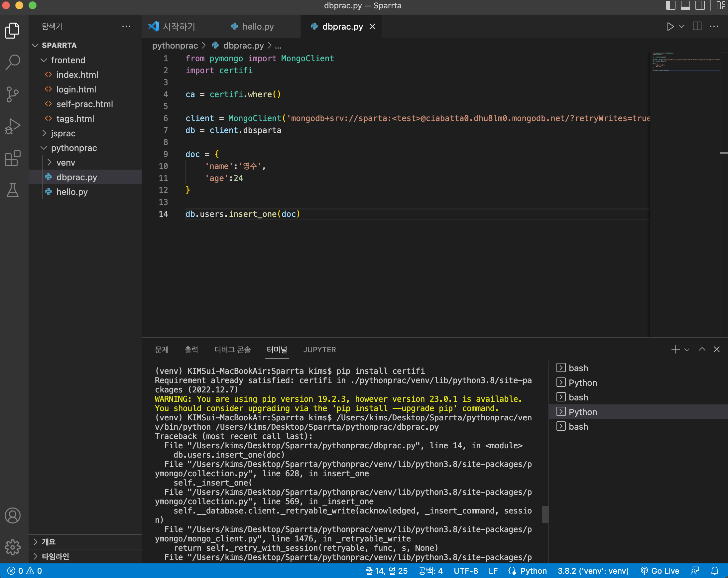The width and height of the screenshot is (728, 578).
Task: Change LF end of line sequence
Action: 493,571
